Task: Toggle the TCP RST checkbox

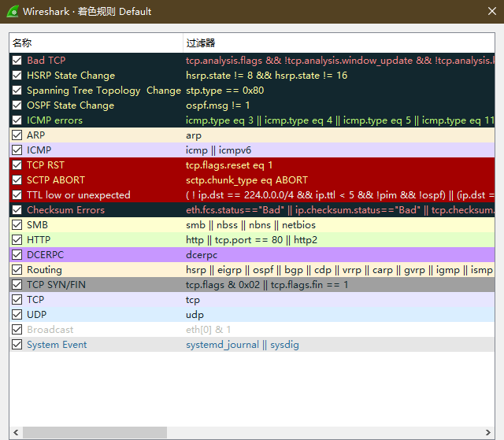Action: pyautogui.click(x=17, y=165)
